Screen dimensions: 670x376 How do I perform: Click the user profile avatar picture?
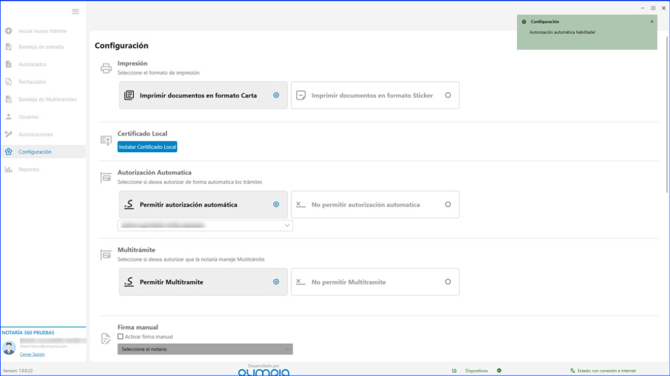click(x=9, y=348)
